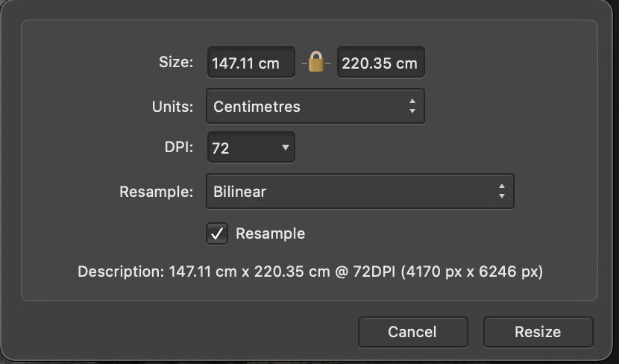Click the "@ 72DPI" text in the description

[x=365, y=272]
